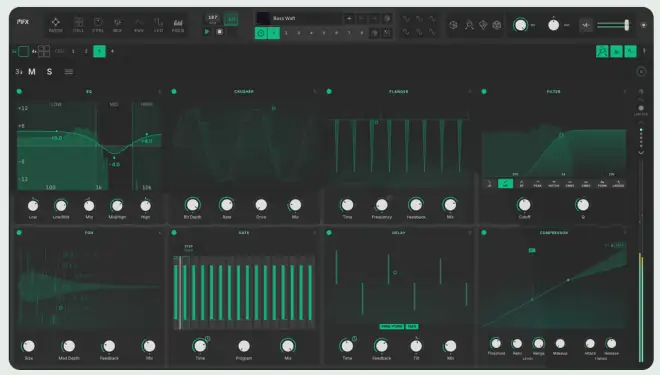This screenshot has height=375, width=660.
Task: Click the third green button top right
Action: (x=631, y=51)
